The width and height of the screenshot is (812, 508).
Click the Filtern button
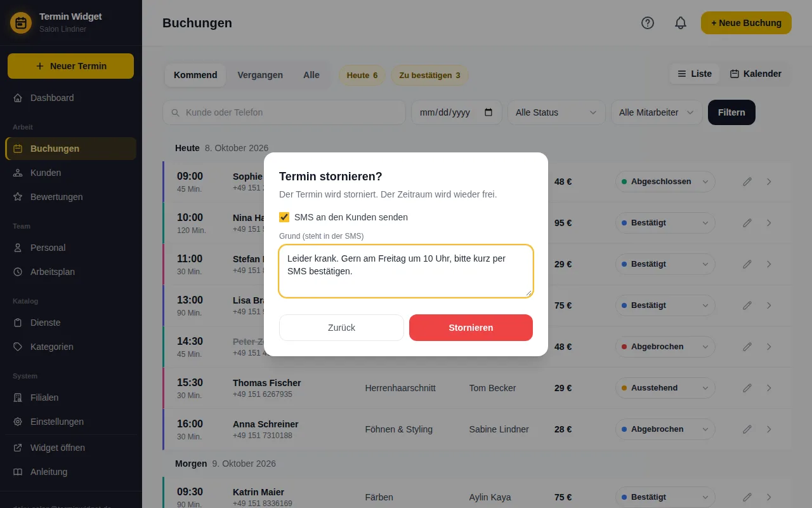pos(731,112)
